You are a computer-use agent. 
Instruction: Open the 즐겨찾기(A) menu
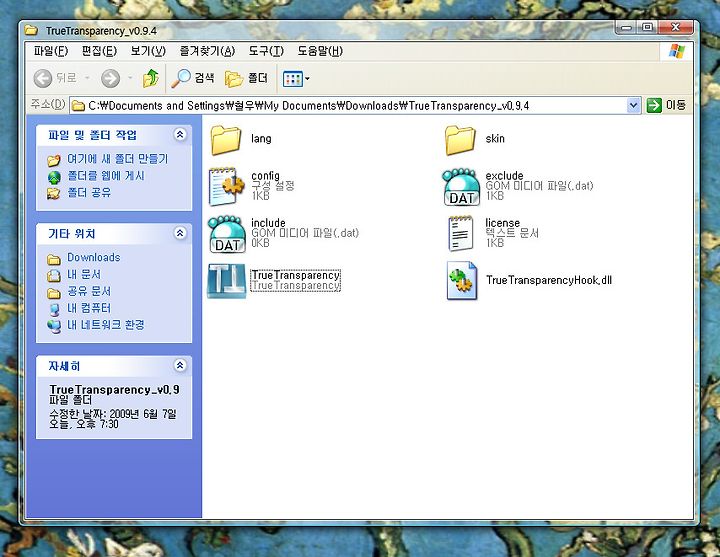207,51
